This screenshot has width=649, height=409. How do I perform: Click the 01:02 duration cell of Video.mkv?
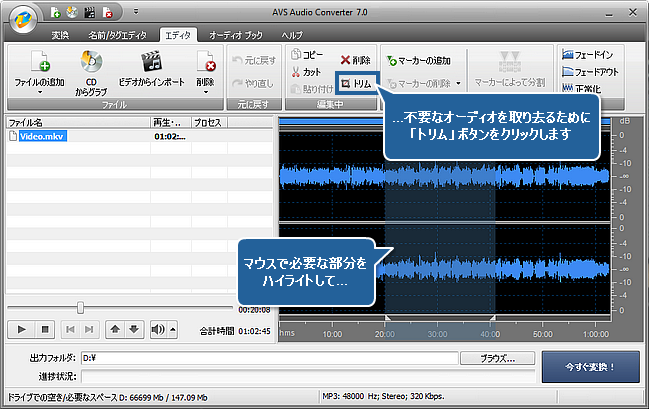(170, 137)
